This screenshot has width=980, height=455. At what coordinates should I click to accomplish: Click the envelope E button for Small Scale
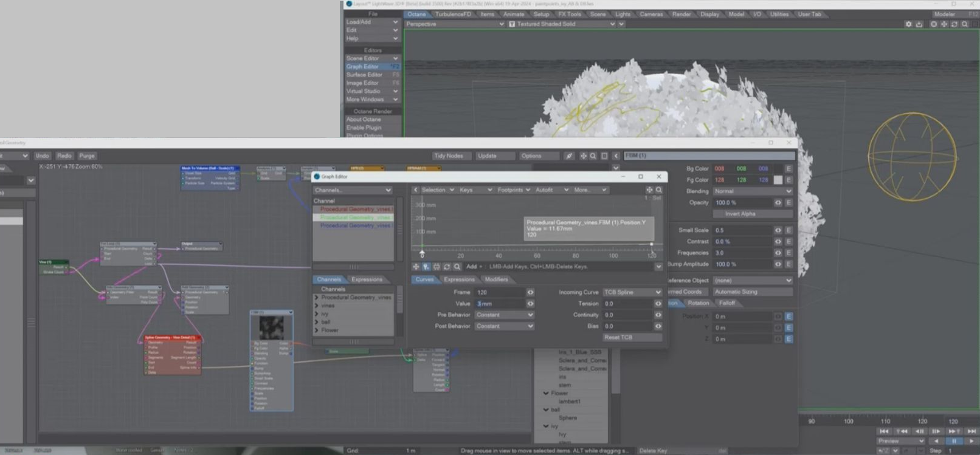point(788,230)
